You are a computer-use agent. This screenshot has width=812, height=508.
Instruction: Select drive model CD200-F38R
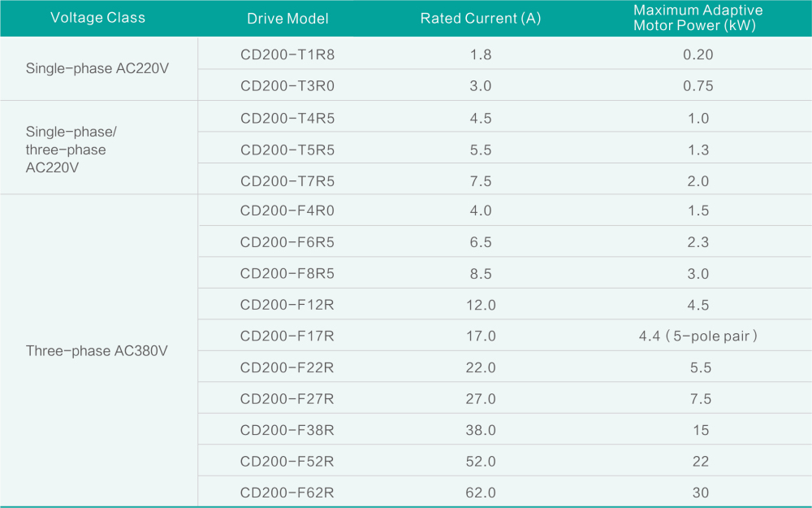287,430
